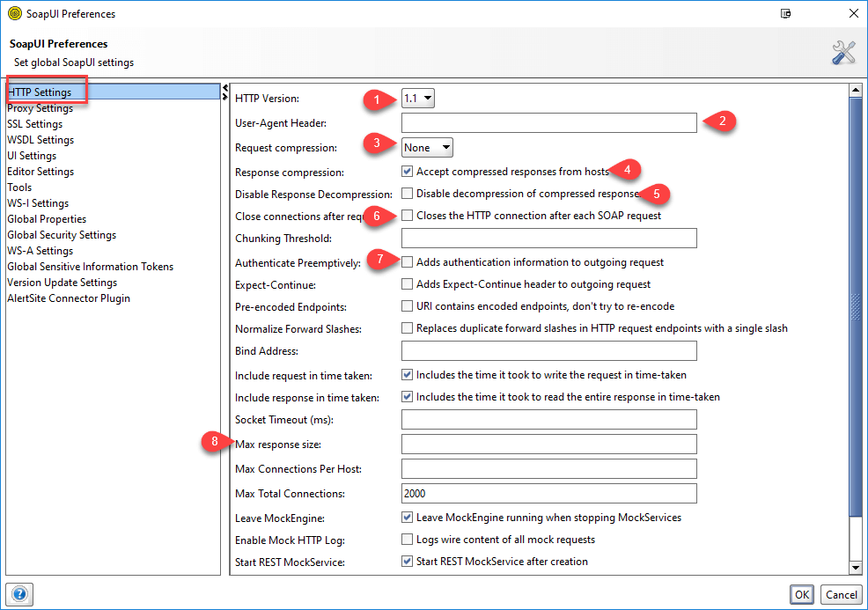The height and width of the screenshot is (610, 868).
Task: Click the User-Agent Header text field
Action: point(548,123)
